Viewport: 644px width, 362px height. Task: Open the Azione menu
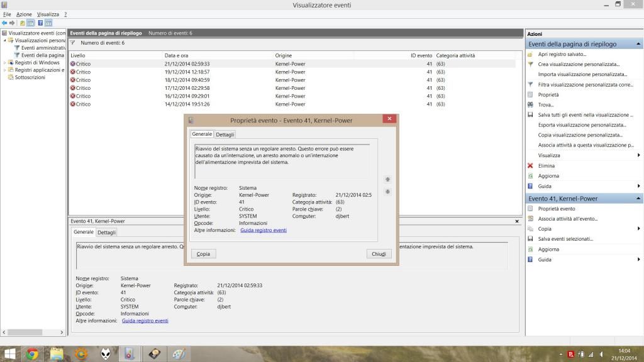click(x=24, y=14)
